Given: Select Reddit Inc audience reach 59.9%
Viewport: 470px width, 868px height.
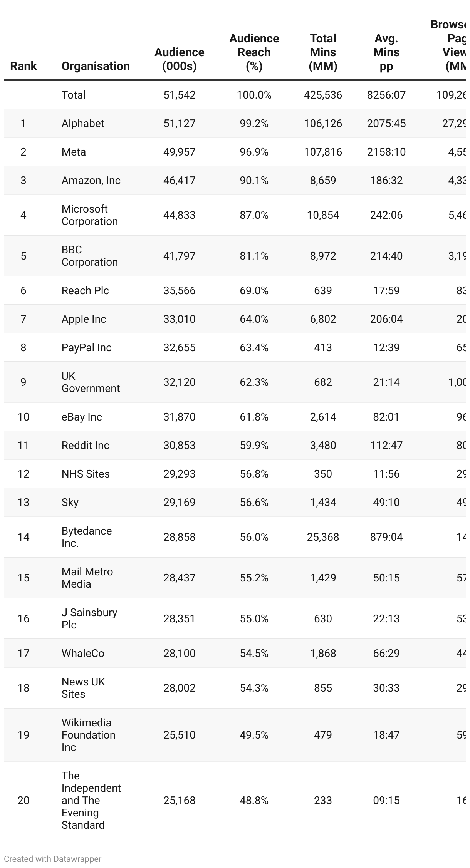Looking at the screenshot, I should [254, 445].
